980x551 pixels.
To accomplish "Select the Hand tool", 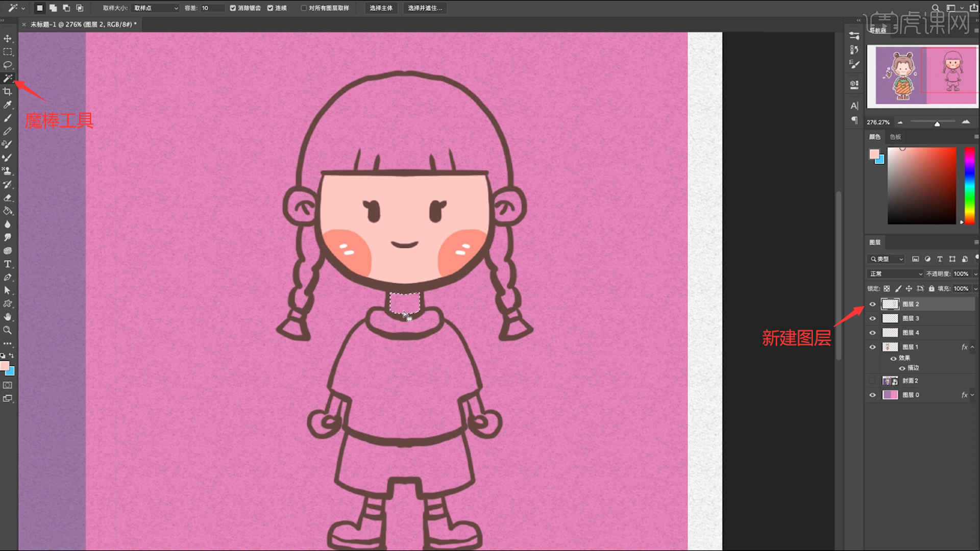I will tap(8, 317).
